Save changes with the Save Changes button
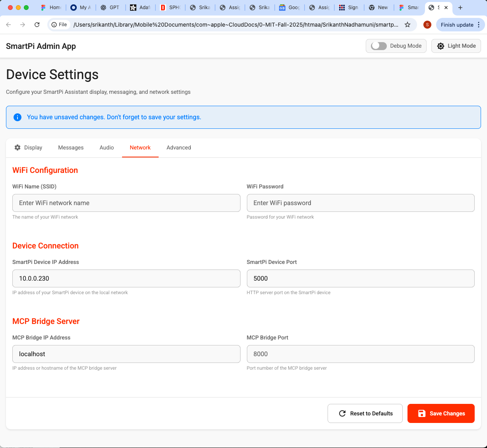Image resolution: width=487 pixels, height=448 pixels. pyautogui.click(x=441, y=413)
